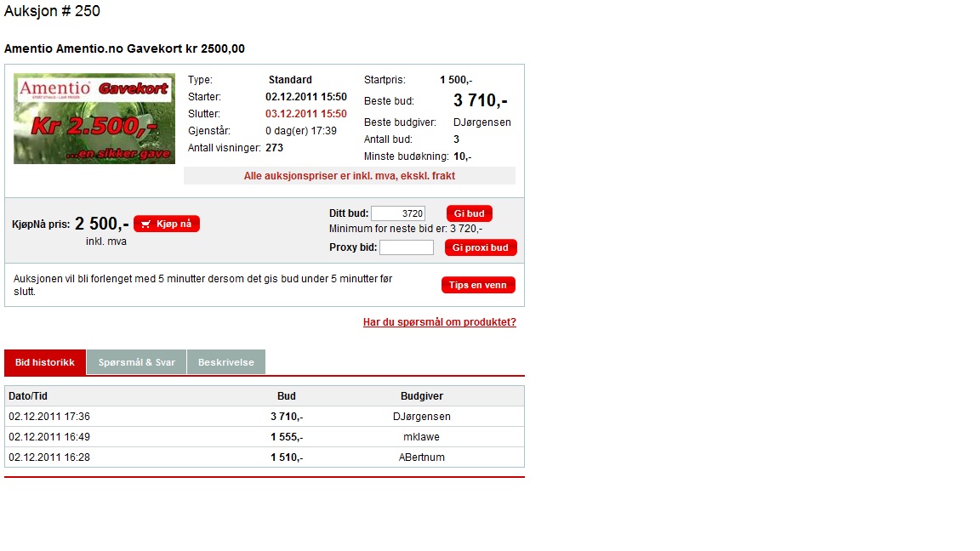This screenshot has width=980, height=551.
Task: Click the KjøpNå price '2 500,-'
Action: click(102, 224)
